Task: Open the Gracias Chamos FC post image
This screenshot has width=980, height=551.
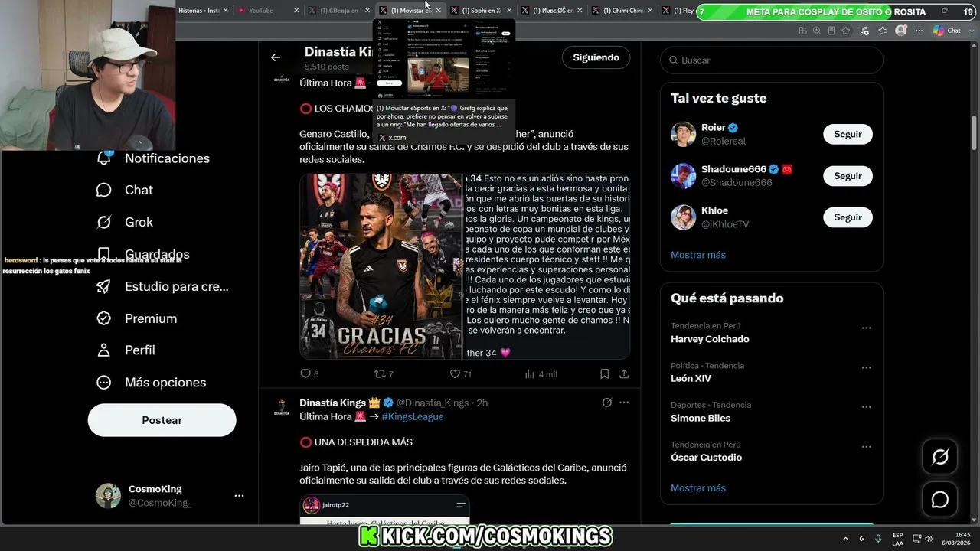Action: [x=381, y=266]
